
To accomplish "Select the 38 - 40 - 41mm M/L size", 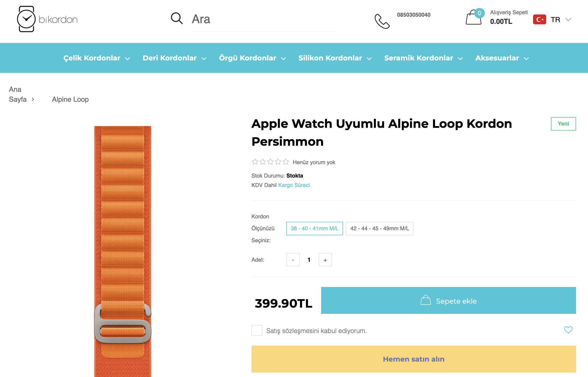I will click(x=314, y=229).
